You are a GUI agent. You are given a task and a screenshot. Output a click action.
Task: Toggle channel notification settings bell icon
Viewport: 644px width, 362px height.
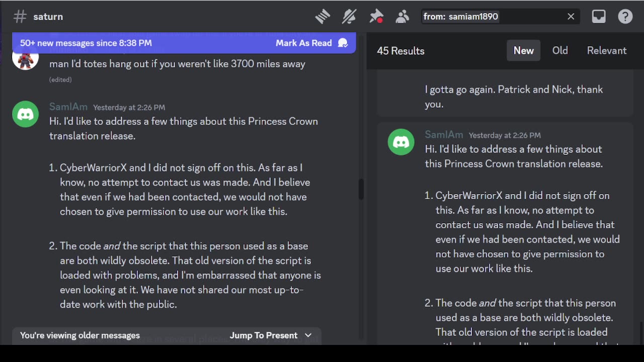coord(349,17)
